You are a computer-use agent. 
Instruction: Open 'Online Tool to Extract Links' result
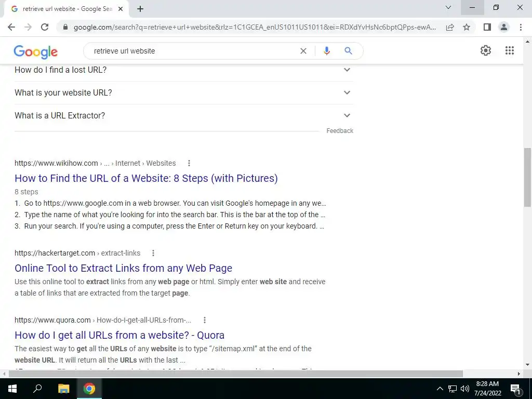click(x=124, y=268)
